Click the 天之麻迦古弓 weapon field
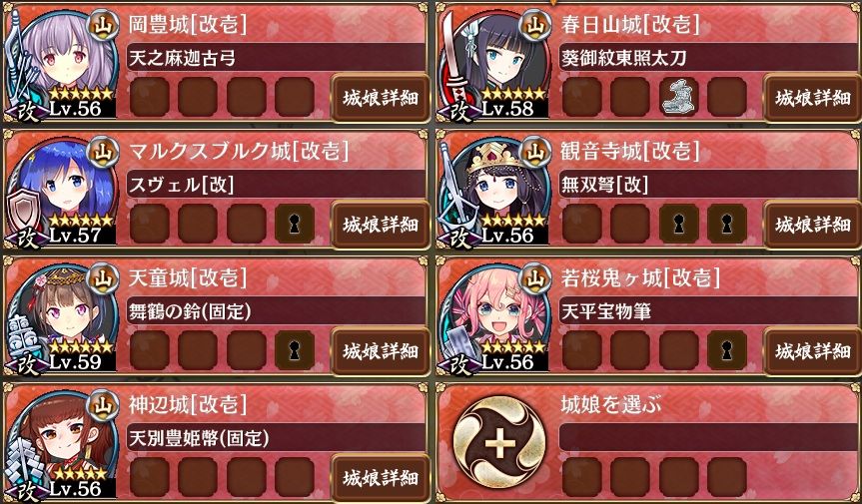This screenshot has height=504, width=862. (276, 57)
